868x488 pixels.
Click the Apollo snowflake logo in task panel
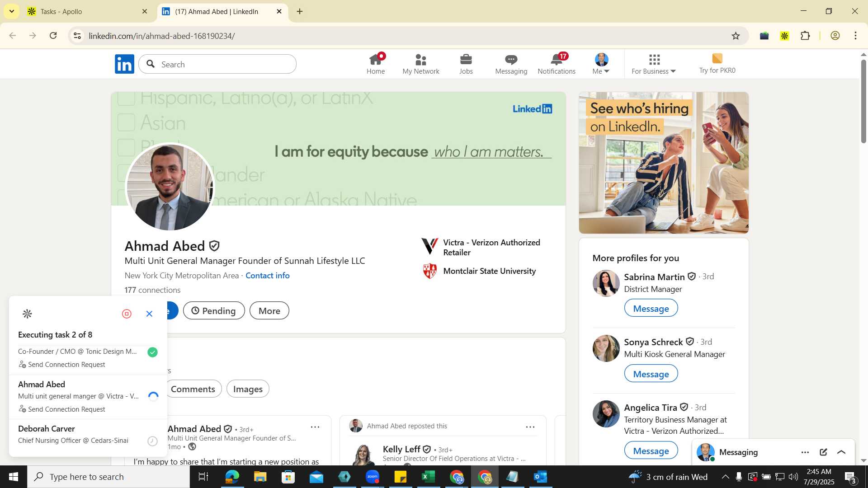tap(27, 314)
